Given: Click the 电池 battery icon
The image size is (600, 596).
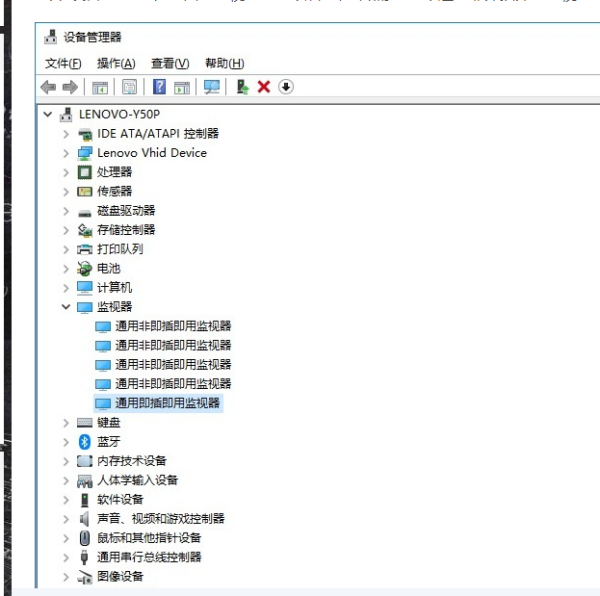Looking at the screenshot, I should coord(85,269).
